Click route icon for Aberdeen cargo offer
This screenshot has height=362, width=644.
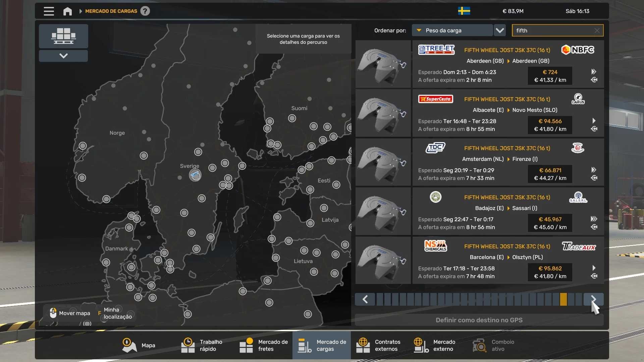pyautogui.click(x=594, y=80)
